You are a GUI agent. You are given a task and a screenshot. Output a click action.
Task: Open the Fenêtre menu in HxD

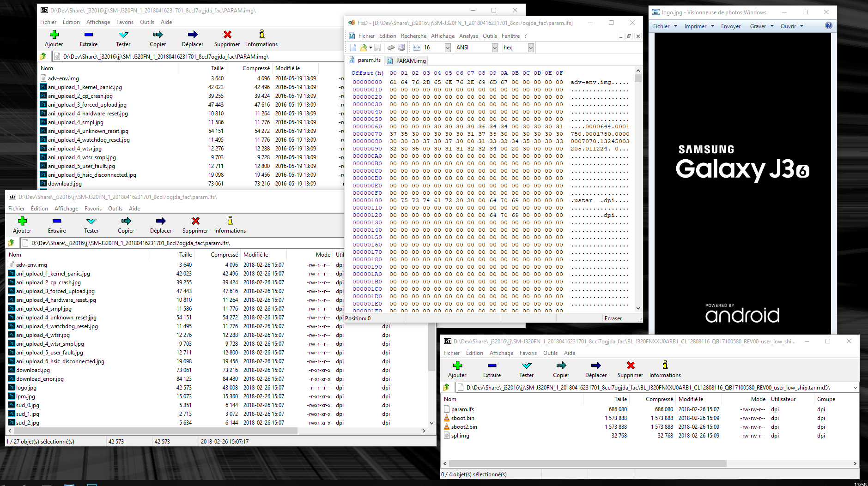511,36
